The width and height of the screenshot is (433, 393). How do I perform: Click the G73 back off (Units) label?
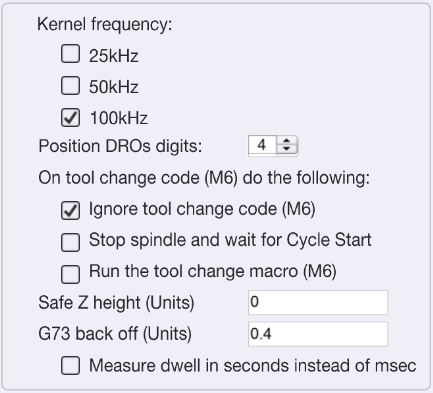pyautogui.click(x=115, y=334)
